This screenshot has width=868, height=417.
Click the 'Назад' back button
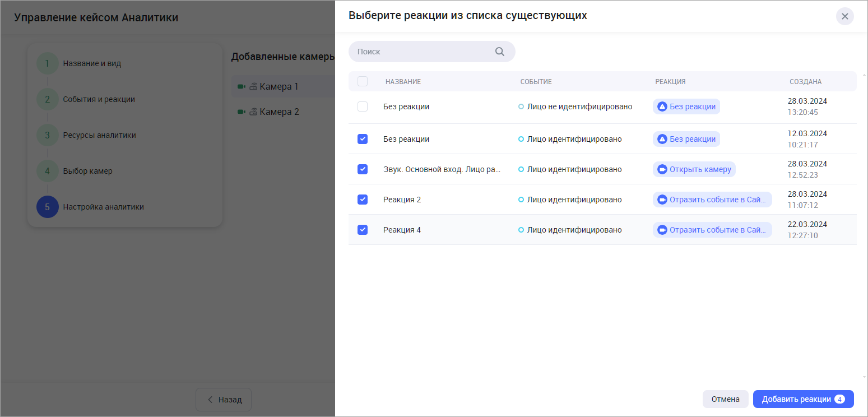click(x=224, y=400)
